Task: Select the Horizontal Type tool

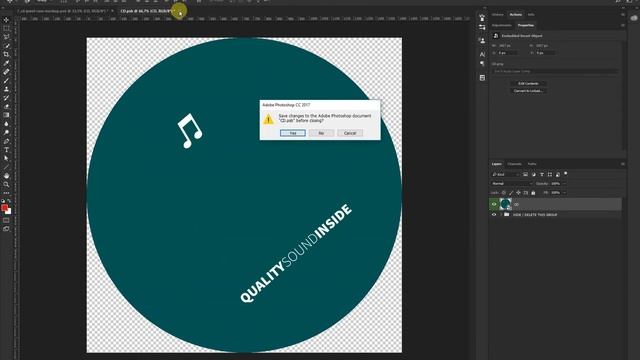Action: tap(6, 150)
